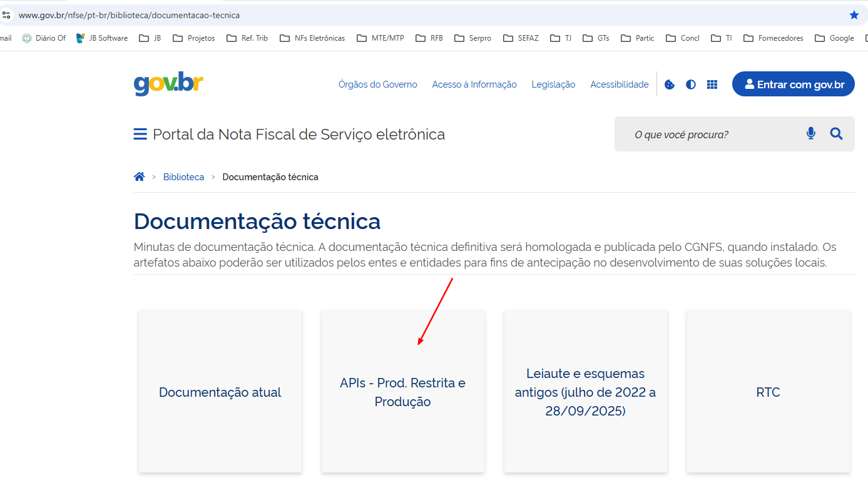This screenshot has height=495, width=868.
Task: Expand the SEFAZ bookmark folder
Action: 520,38
